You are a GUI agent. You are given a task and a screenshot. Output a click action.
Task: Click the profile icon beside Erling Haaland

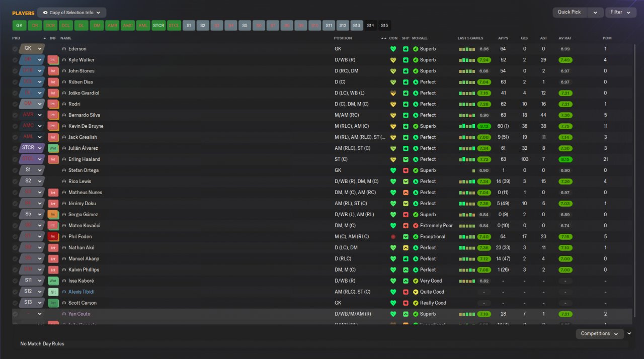coord(64,159)
